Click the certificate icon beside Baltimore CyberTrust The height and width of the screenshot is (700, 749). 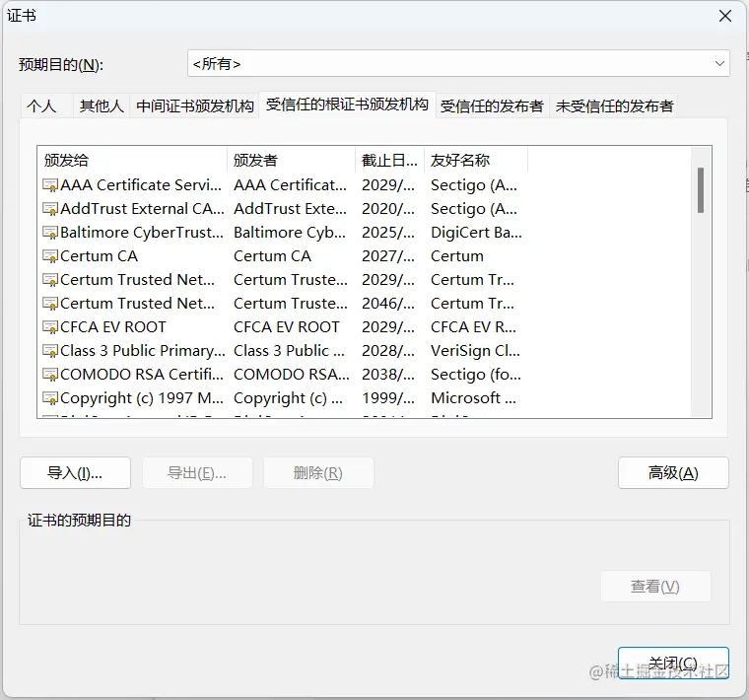pyautogui.click(x=50, y=233)
